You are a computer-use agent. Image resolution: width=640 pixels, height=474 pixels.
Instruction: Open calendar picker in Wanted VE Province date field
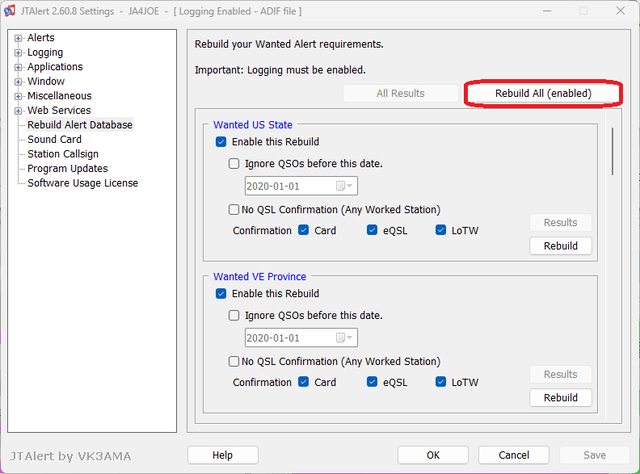pyautogui.click(x=344, y=338)
